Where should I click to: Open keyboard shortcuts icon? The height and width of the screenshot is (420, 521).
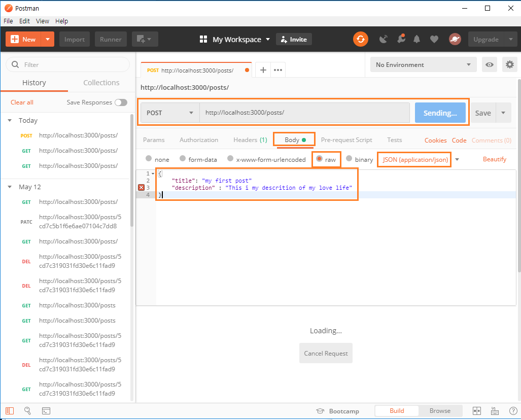495,411
